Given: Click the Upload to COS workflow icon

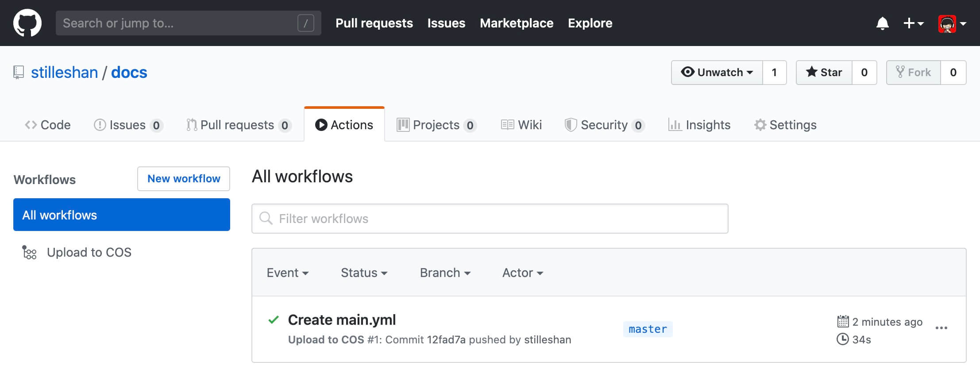Looking at the screenshot, I should tap(29, 252).
